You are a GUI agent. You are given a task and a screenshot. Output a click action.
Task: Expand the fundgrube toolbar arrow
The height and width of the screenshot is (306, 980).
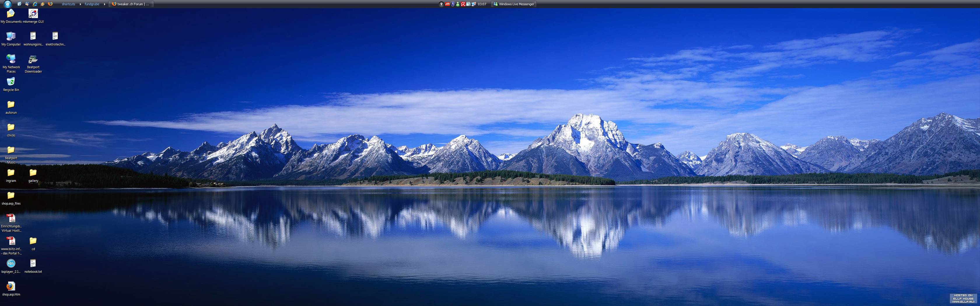coord(105,4)
